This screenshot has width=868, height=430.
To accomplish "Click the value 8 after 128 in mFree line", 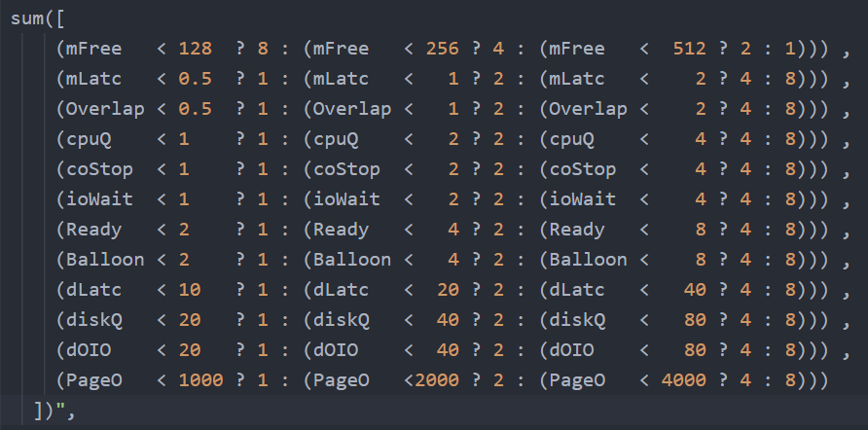I will [263, 49].
